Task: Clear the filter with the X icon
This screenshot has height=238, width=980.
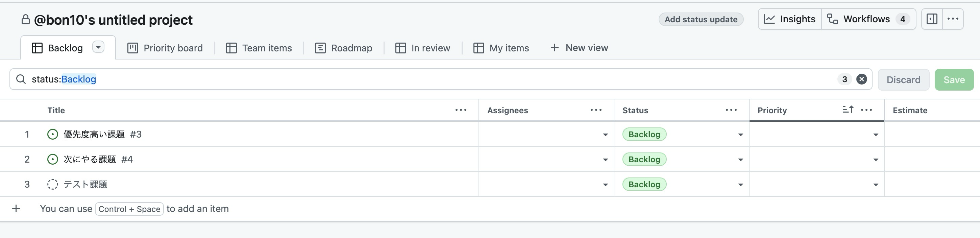Action: click(x=862, y=79)
